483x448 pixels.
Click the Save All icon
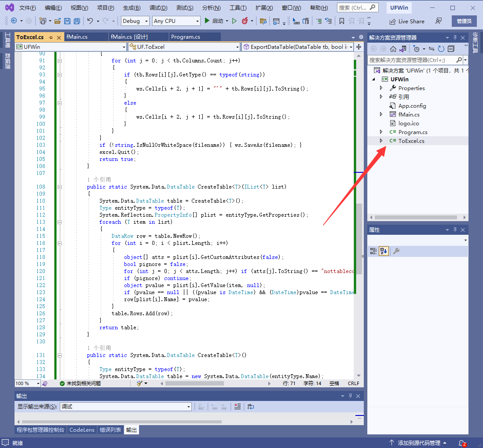click(77, 21)
